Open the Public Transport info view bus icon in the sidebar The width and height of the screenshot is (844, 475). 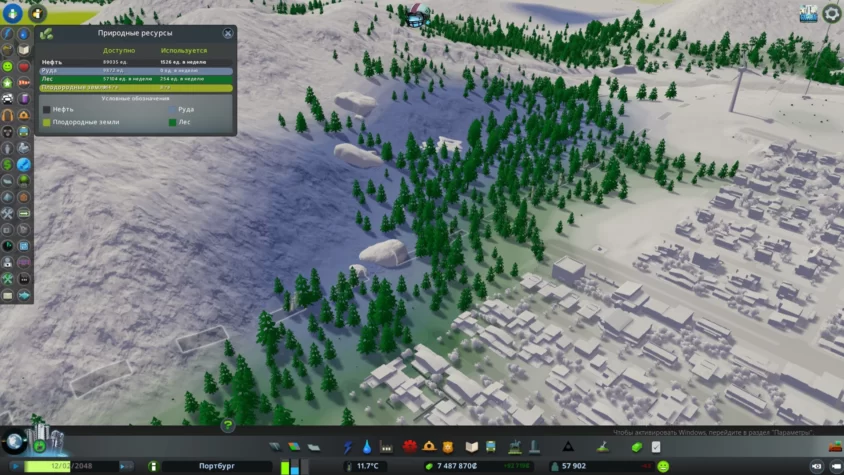(x=24, y=131)
